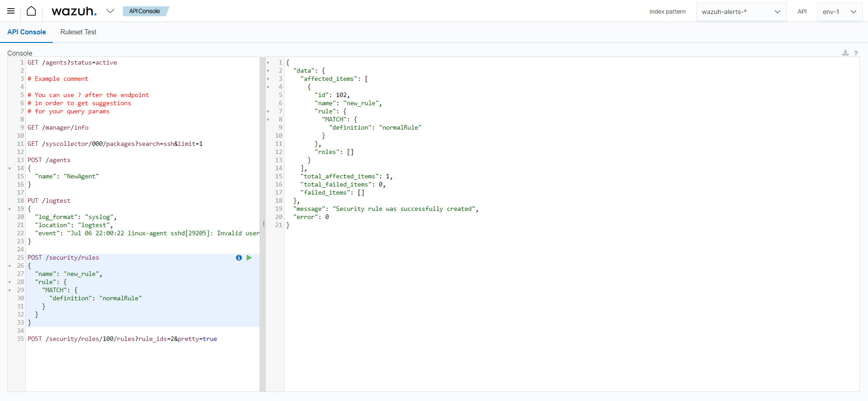Screen dimensions: 868x401
Task: Click the "name": "NewAgent" line
Action: pyautogui.click(x=67, y=177)
